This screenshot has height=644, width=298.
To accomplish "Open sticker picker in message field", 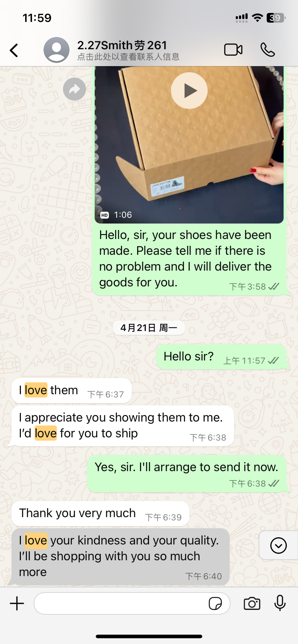I will tap(215, 603).
